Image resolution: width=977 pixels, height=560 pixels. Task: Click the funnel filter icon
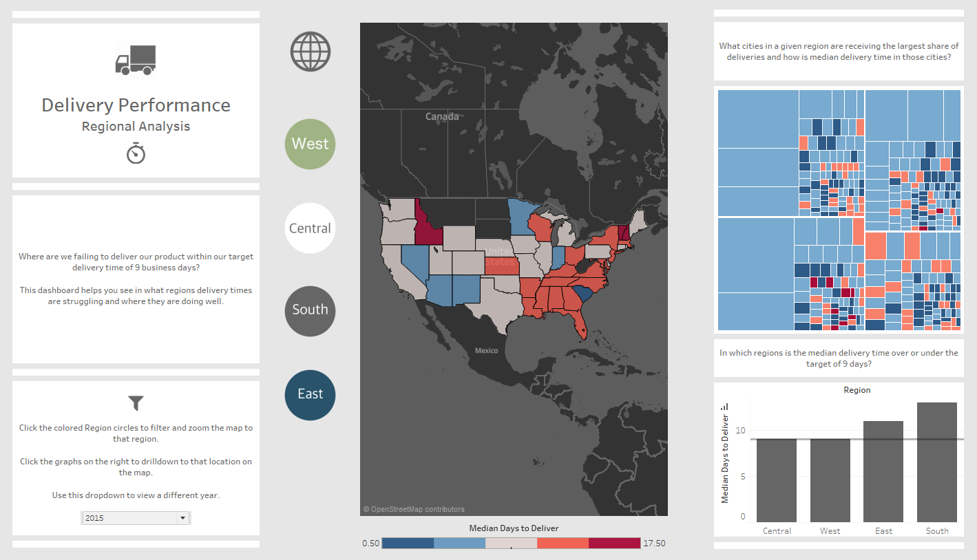136,404
